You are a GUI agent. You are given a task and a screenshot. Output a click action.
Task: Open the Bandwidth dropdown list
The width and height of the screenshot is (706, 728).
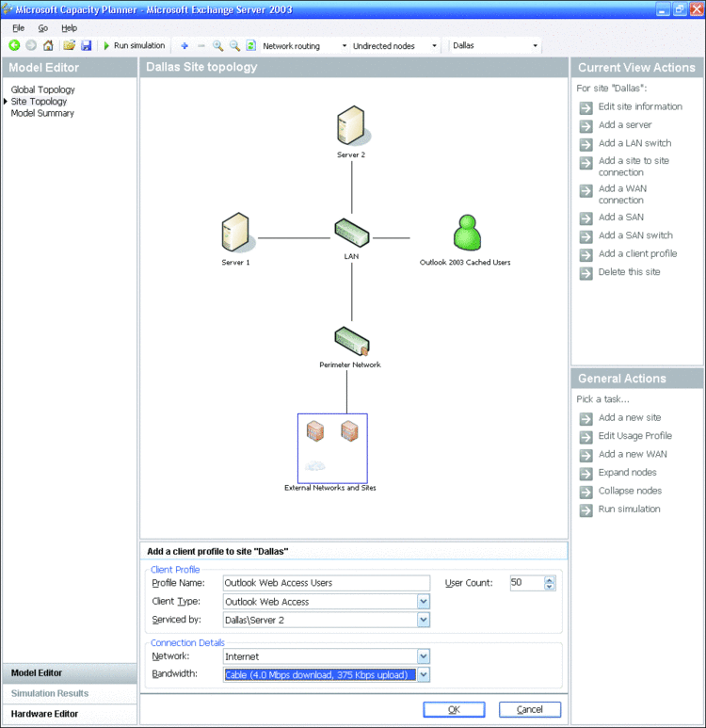(424, 674)
